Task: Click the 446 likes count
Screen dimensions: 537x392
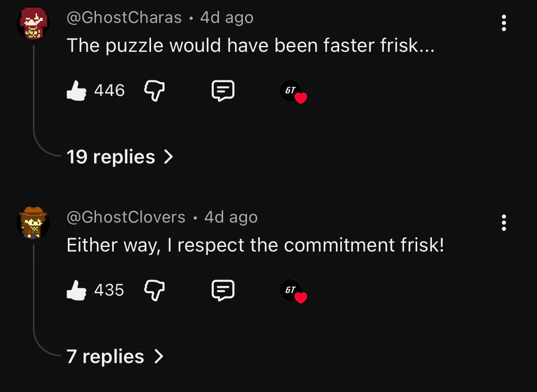Action: [109, 91]
